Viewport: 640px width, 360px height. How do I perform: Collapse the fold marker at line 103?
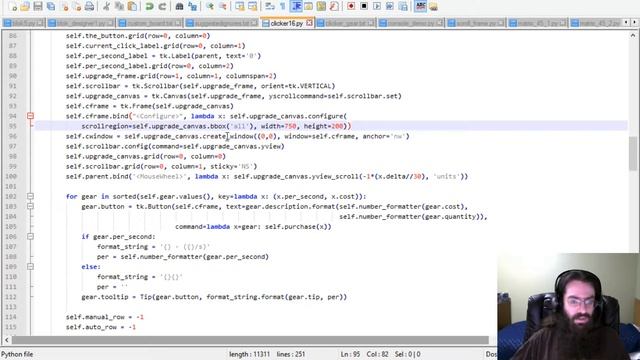(x=30, y=207)
